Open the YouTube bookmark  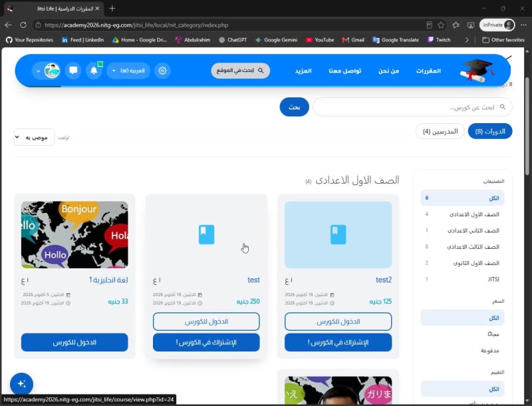(320, 40)
